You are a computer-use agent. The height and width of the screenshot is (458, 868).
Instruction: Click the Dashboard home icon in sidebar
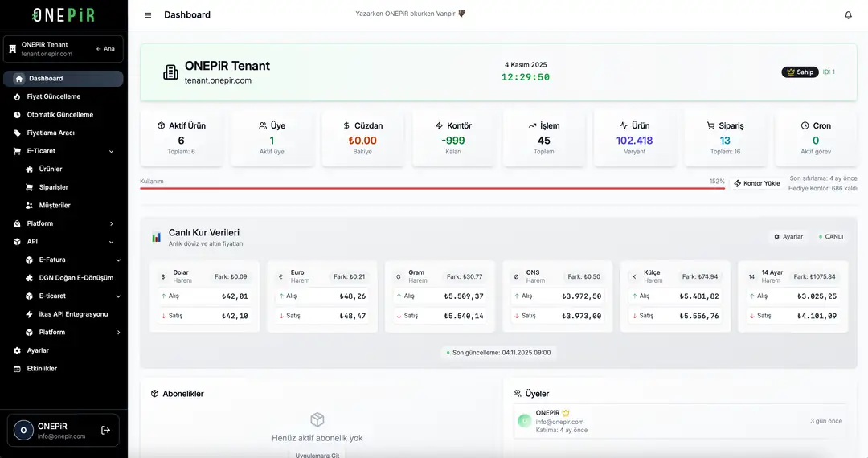pos(19,79)
